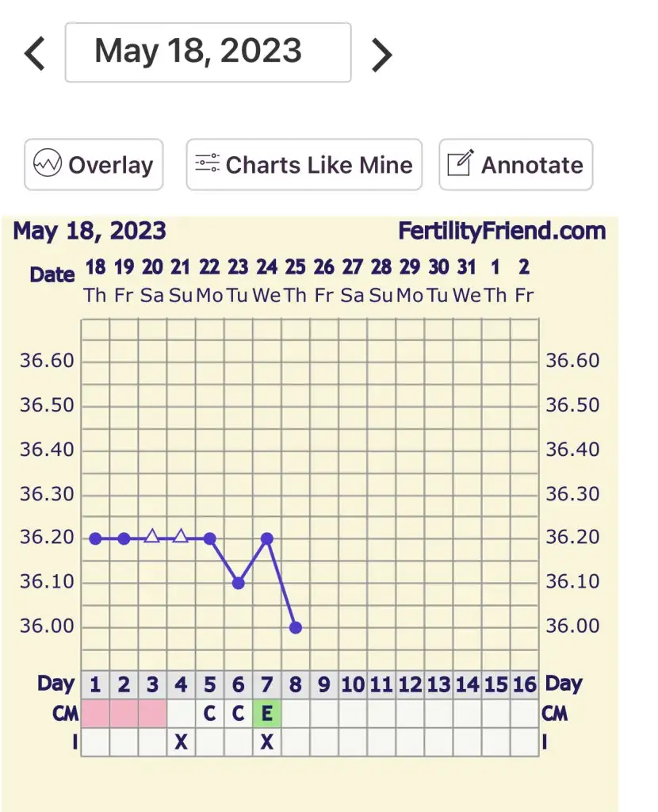Screen dimensions: 658x812
Task: Open the Overlay chart option
Action: [94, 165]
